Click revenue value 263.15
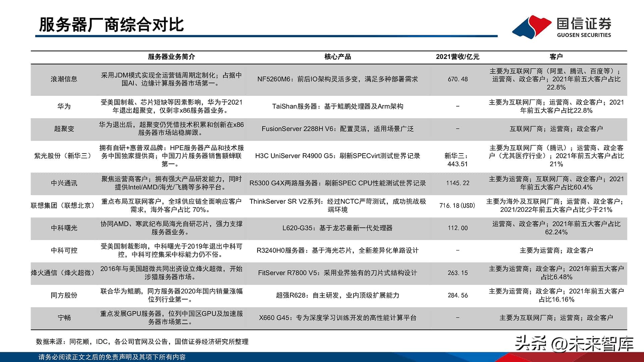Viewport: 644px width, 362px height. (x=458, y=273)
